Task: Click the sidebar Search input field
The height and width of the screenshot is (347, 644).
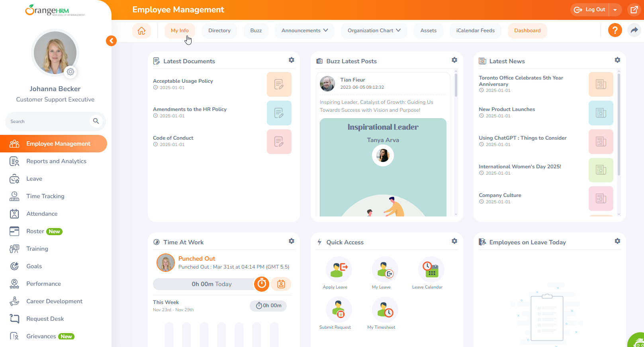Action: [49, 121]
